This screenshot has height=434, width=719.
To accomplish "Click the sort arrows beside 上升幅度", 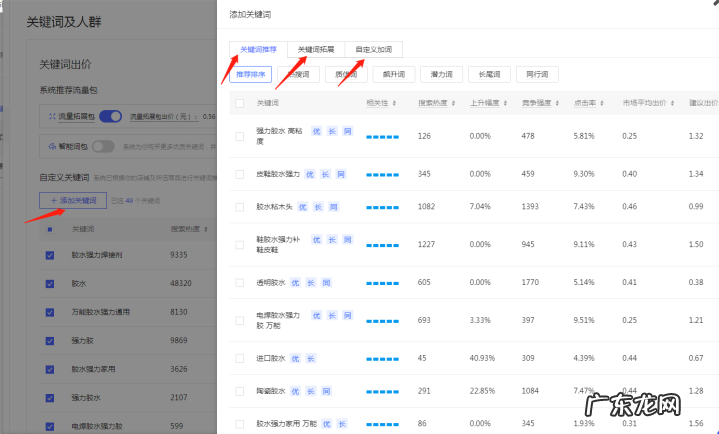I will (x=505, y=103).
